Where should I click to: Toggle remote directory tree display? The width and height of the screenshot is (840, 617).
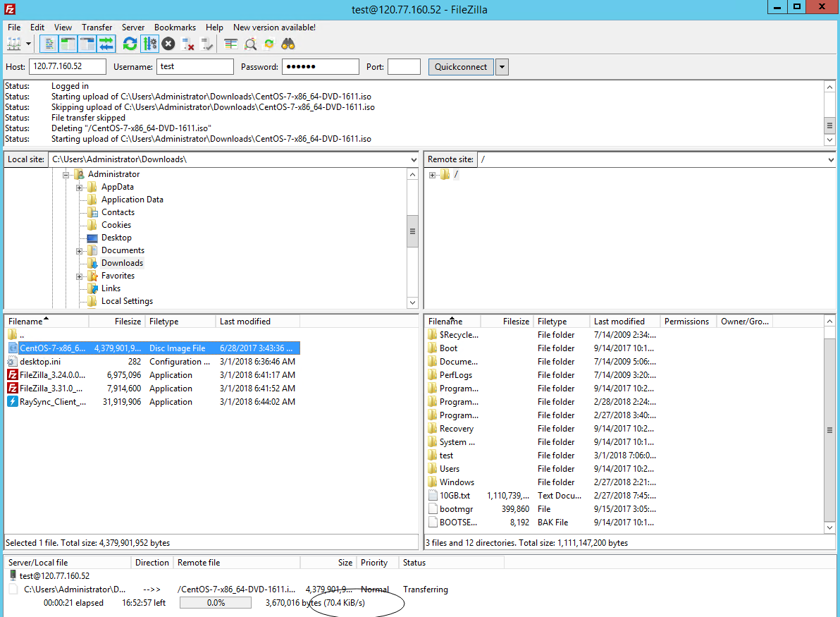[x=87, y=44]
